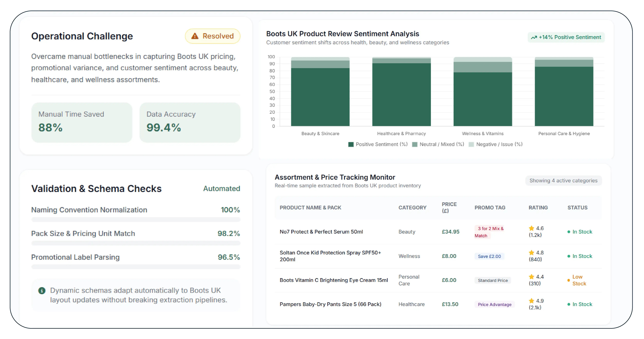The height and width of the screenshot is (339, 644).
Task: Select the 'Pampers Baby-Dry Pants Size 5' product name
Action: pos(330,304)
